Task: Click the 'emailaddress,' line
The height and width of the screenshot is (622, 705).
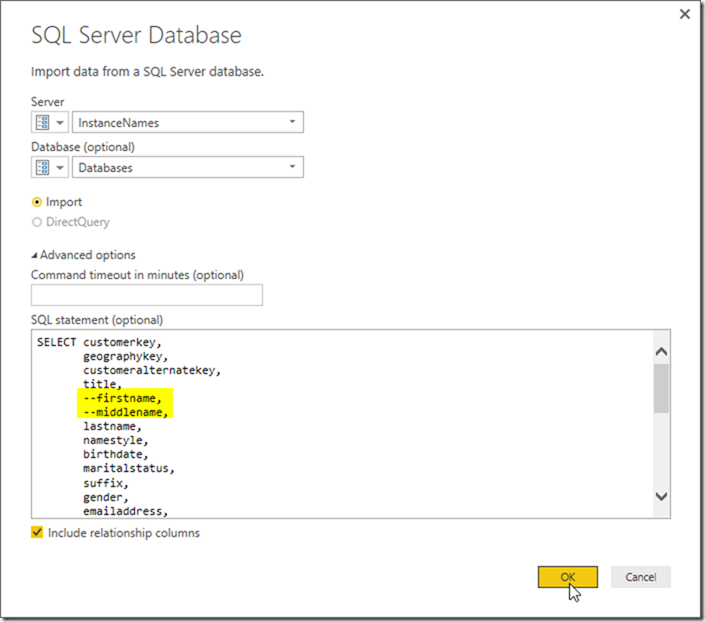Action: point(125,511)
